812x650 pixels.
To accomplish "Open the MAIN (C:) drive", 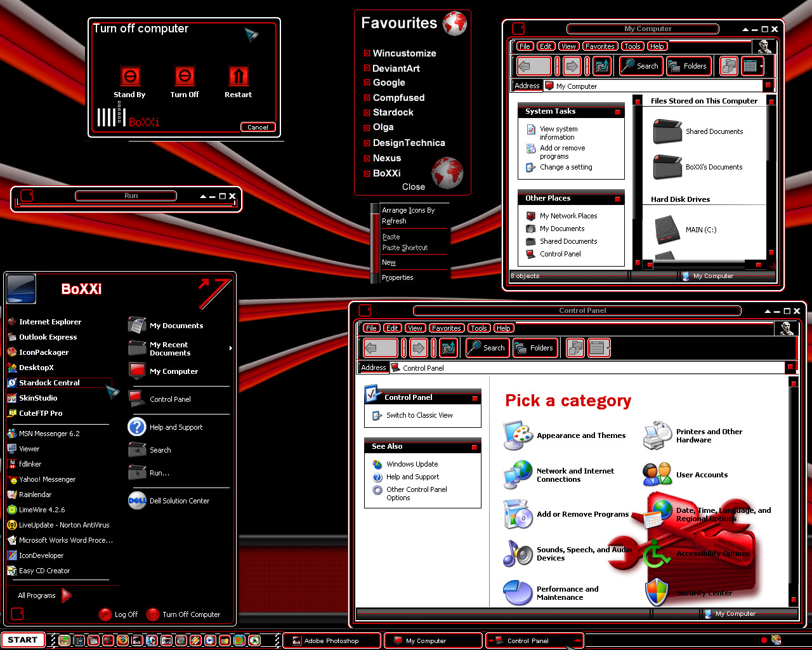I will pyautogui.click(x=684, y=230).
